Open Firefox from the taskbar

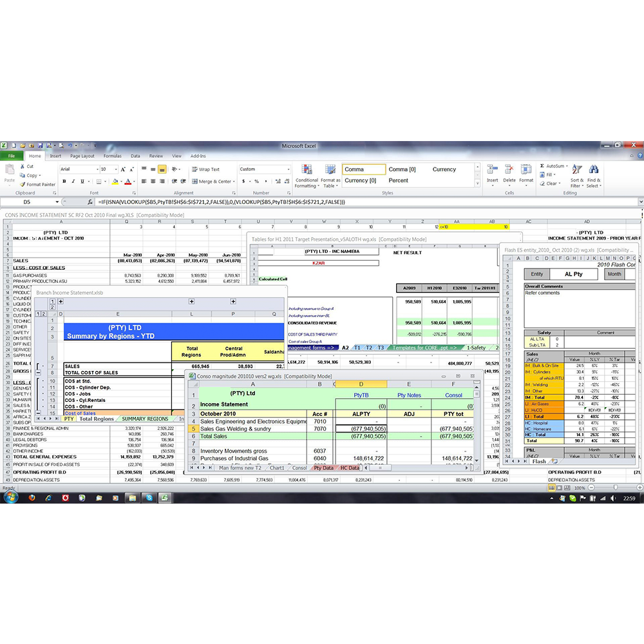pyautogui.click(x=32, y=498)
